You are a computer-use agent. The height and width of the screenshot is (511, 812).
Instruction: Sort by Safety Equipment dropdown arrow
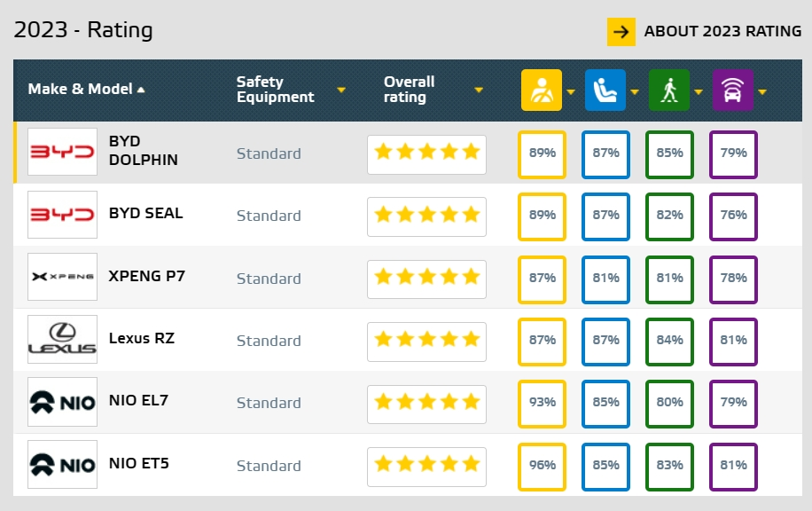[x=340, y=90]
